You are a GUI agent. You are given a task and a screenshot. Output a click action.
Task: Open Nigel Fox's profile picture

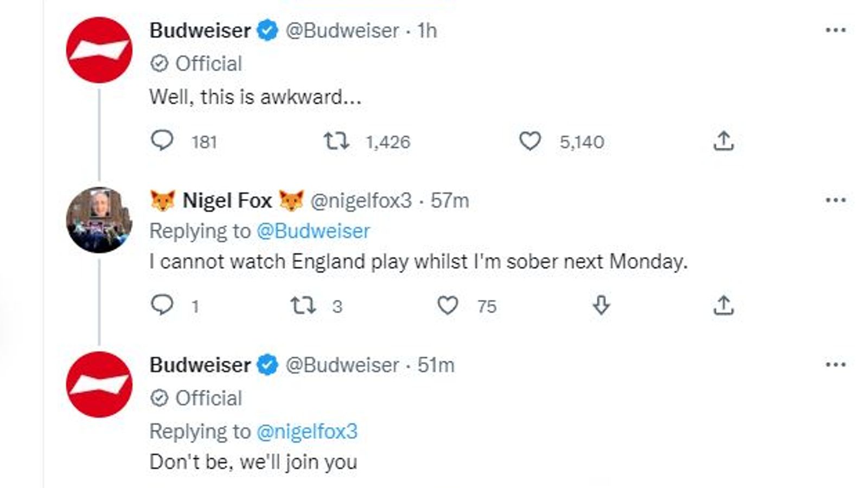[x=99, y=220]
